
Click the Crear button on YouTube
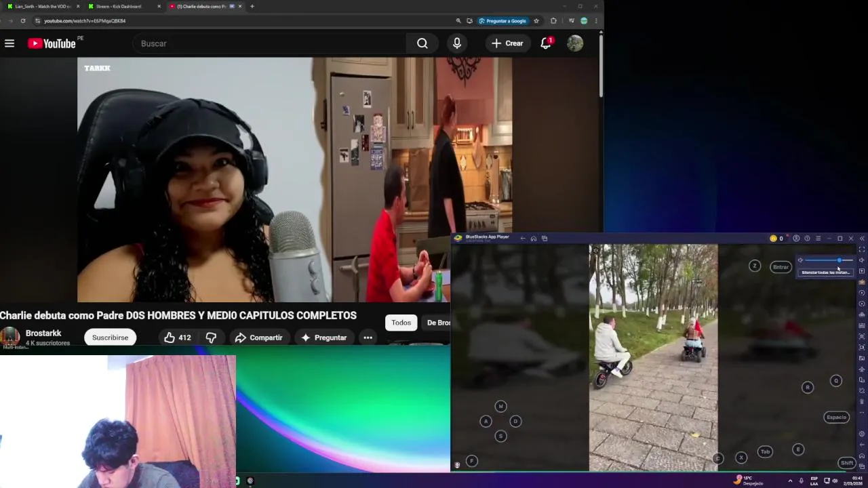click(x=507, y=43)
